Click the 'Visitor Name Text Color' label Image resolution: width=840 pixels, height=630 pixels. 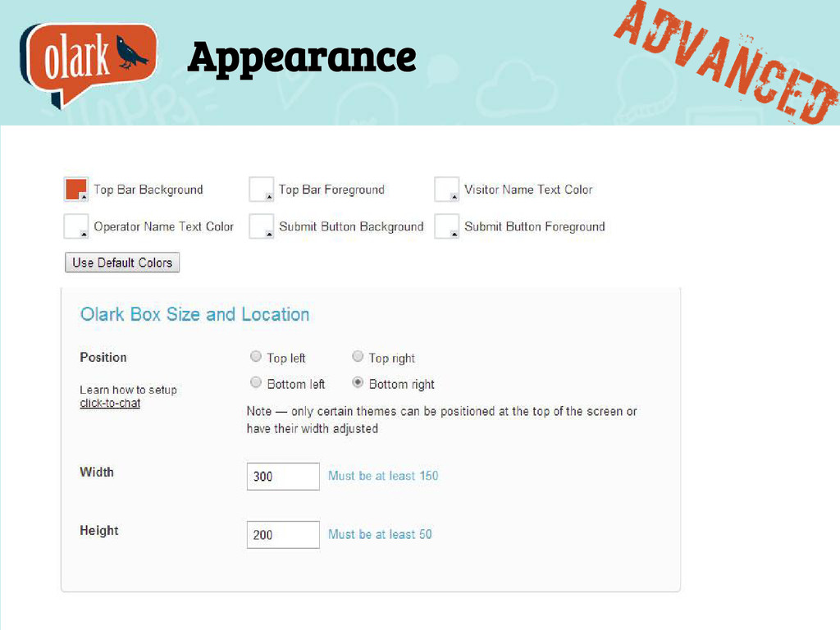point(529,189)
